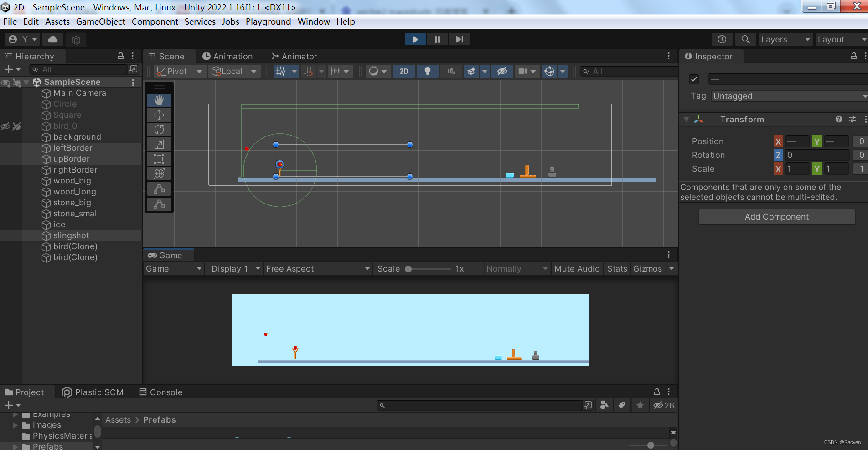
Task: Select wood_big object in Hierarchy
Action: [72, 181]
